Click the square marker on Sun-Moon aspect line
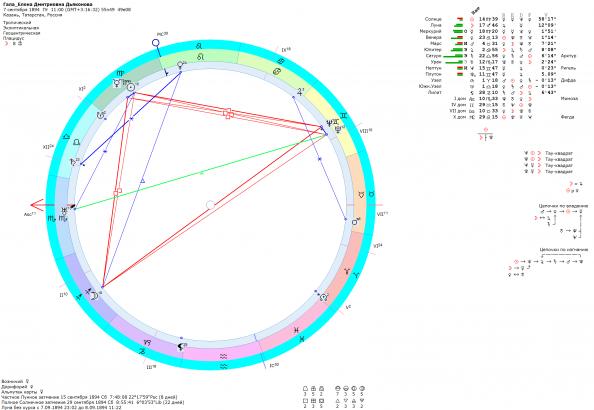Image resolution: width=594 pixels, height=410 pixels. (117, 192)
